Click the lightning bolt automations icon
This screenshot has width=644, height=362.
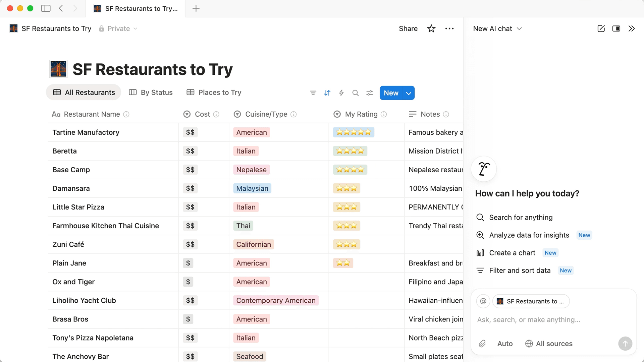(x=341, y=93)
